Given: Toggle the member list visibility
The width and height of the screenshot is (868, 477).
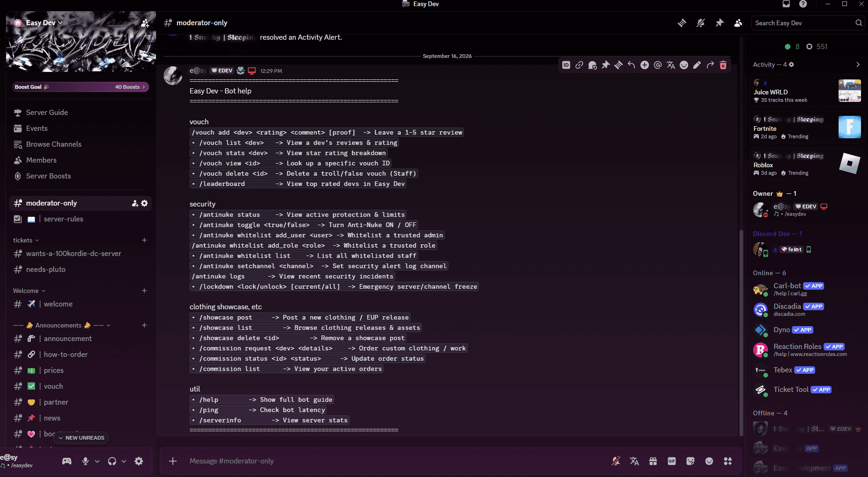Looking at the screenshot, I should click(x=738, y=23).
